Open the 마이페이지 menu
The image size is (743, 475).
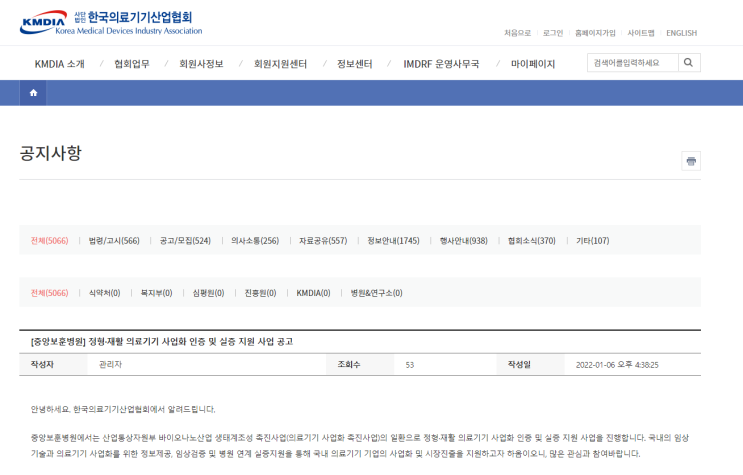(x=533, y=64)
